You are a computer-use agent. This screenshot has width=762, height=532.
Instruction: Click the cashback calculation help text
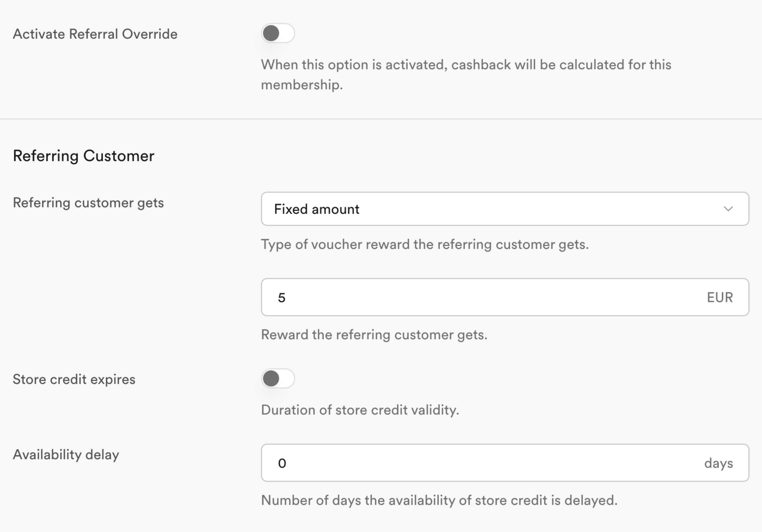466,75
